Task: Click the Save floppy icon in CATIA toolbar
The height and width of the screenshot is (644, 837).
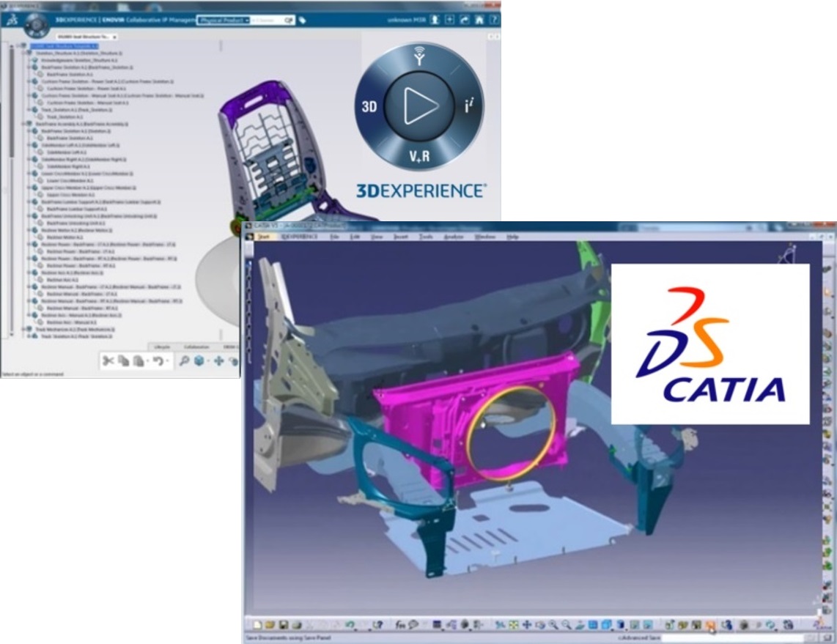Action: [x=284, y=625]
